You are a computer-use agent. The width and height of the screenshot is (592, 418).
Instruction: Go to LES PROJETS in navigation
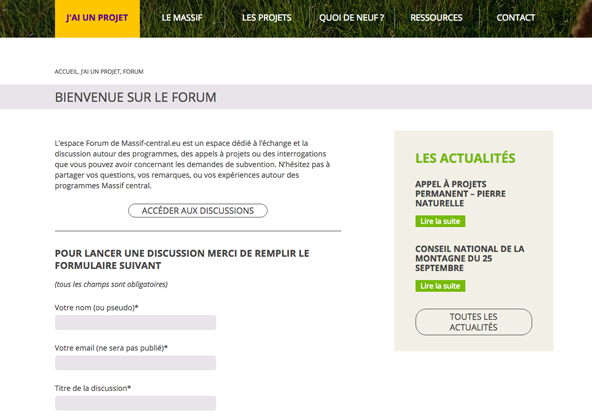[267, 18]
